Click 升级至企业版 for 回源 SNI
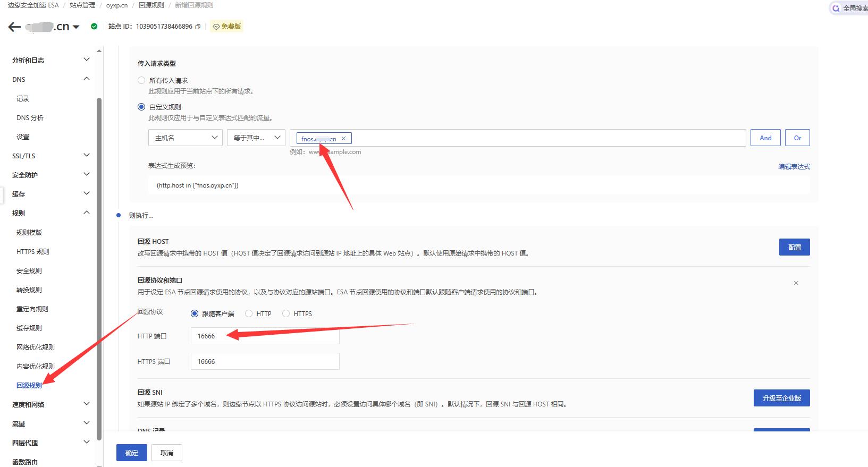 tap(782, 398)
